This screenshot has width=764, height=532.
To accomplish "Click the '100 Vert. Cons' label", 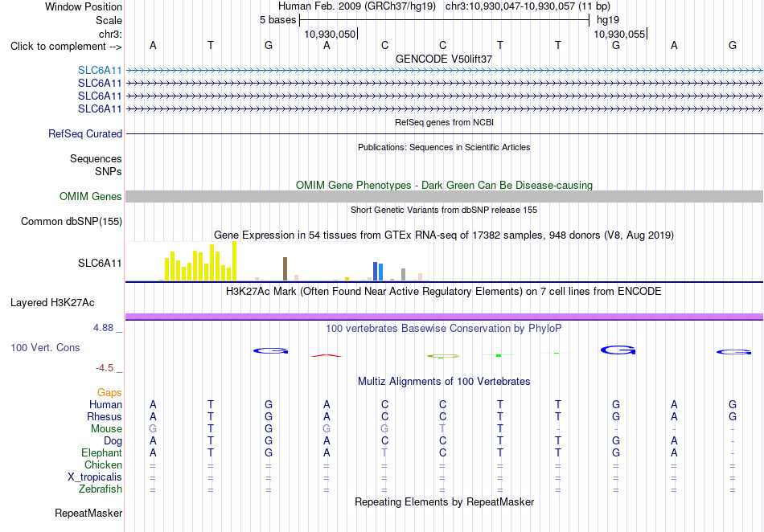I will [x=45, y=347].
